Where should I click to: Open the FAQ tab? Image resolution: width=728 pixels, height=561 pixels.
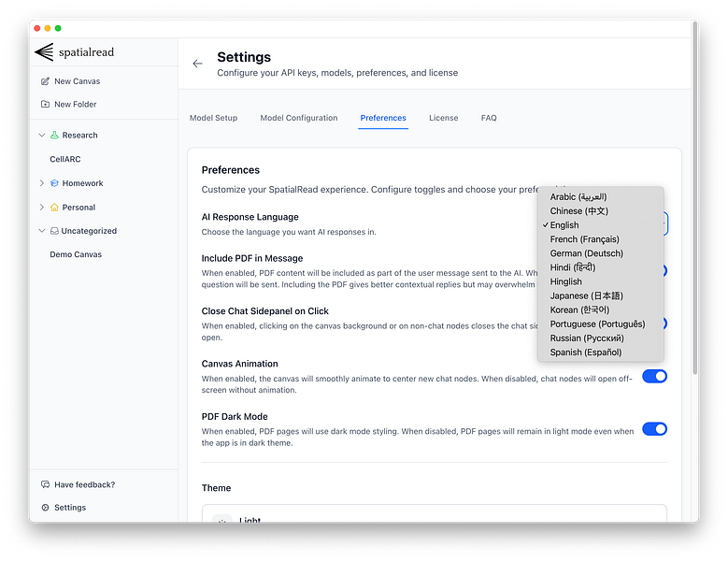[489, 118]
